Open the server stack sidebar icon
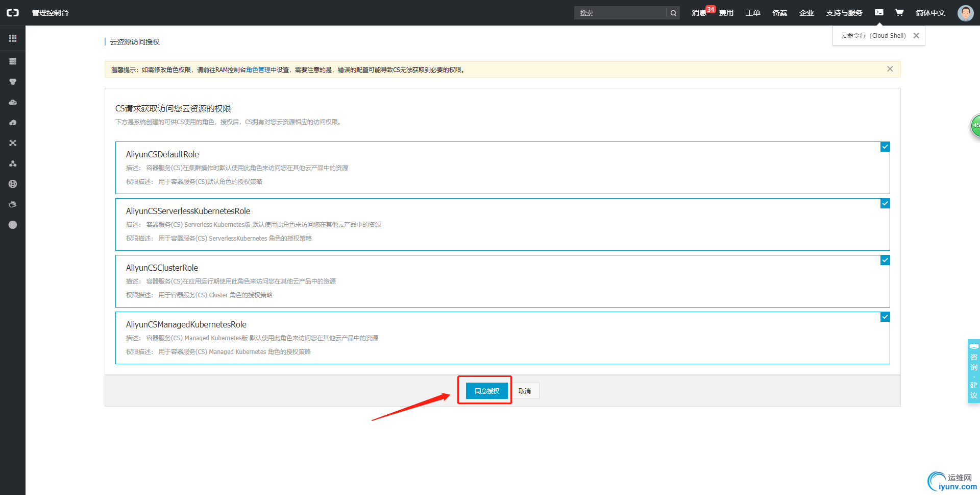The width and height of the screenshot is (980, 495). [x=13, y=61]
